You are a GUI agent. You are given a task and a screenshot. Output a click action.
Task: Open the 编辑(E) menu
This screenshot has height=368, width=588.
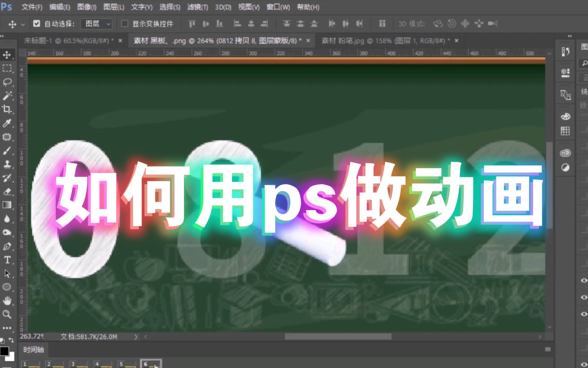60,7
